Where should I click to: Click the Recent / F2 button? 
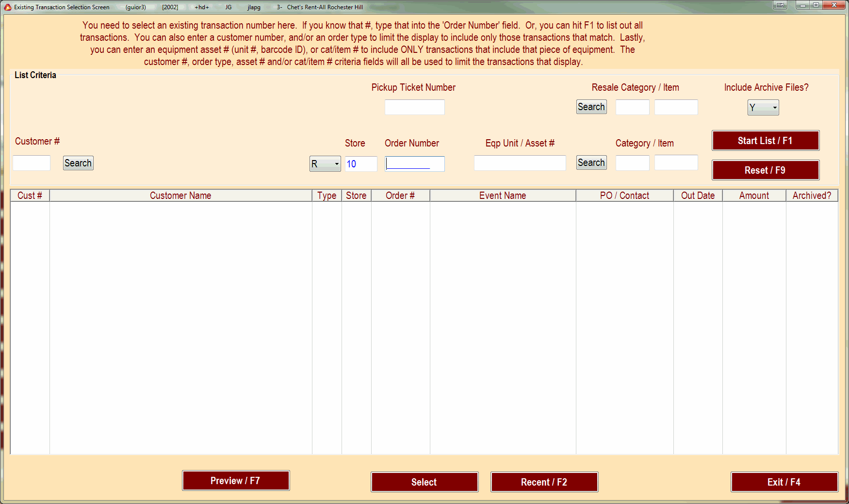pos(544,482)
